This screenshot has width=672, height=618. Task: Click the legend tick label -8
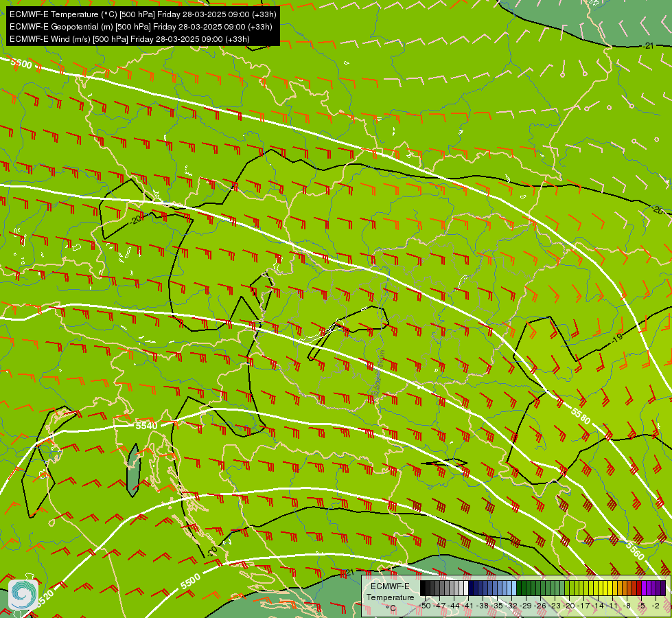[627, 606]
